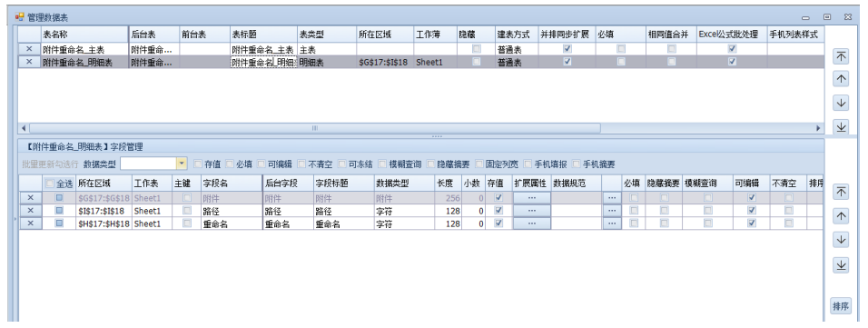Screen dimensions: 868x328
Task: Click the 字段名 column header
Action: click(x=232, y=184)
